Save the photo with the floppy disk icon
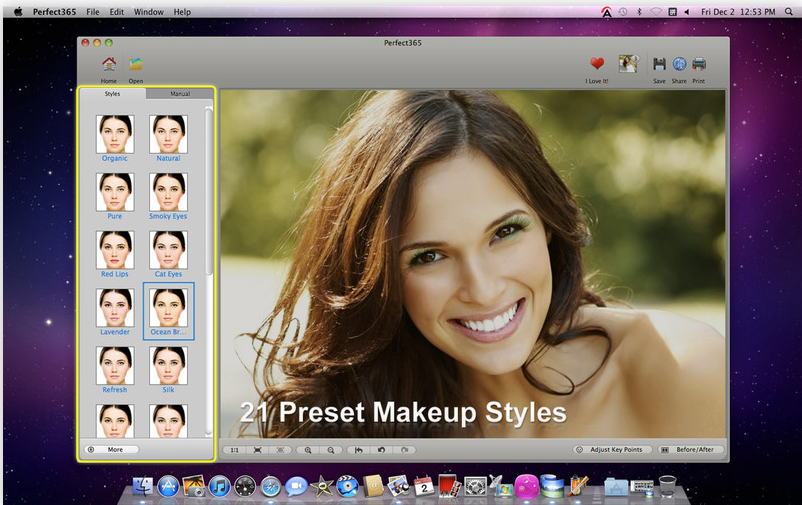 coord(659,64)
